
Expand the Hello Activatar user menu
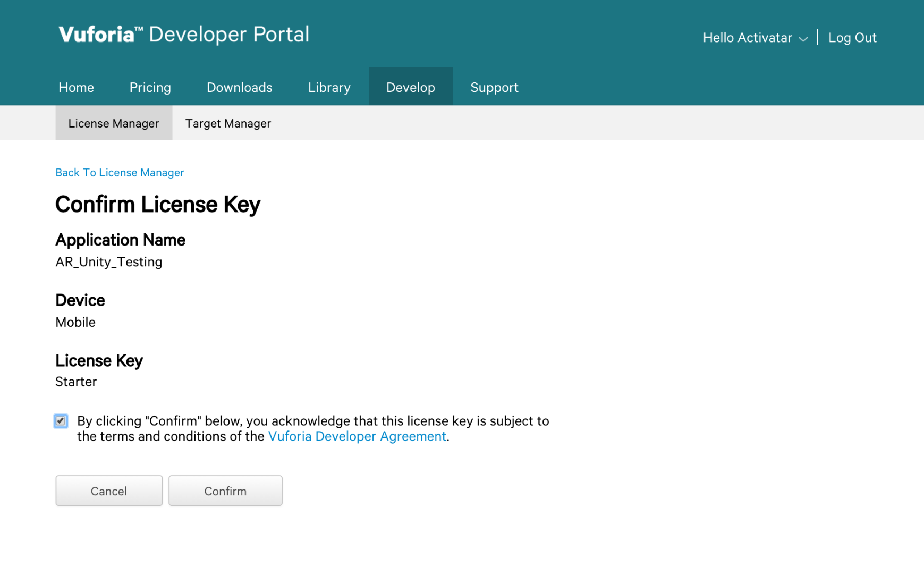coord(755,38)
